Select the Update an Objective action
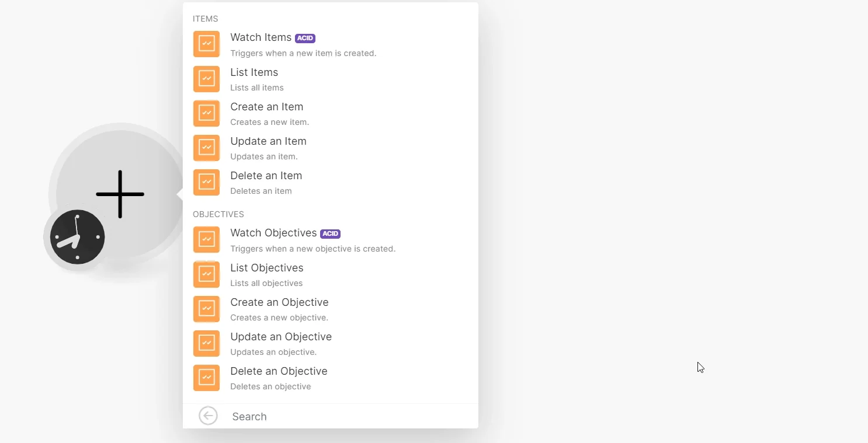 tap(331, 344)
